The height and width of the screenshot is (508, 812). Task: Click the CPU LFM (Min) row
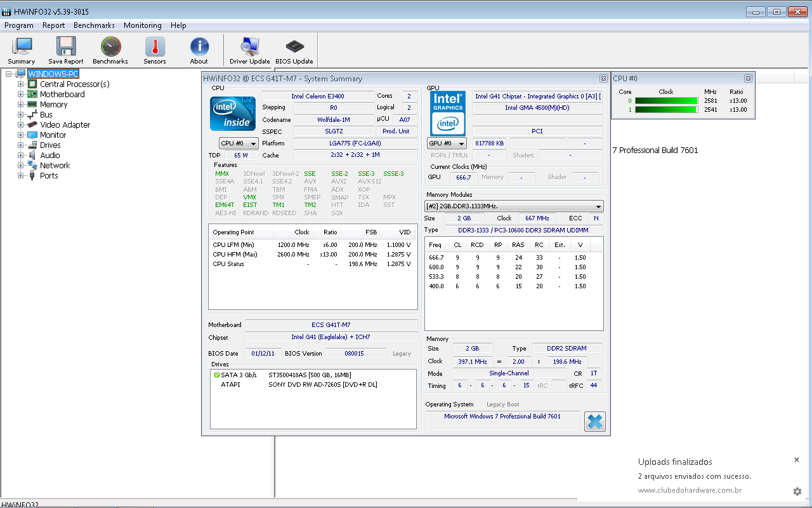[x=311, y=244]
